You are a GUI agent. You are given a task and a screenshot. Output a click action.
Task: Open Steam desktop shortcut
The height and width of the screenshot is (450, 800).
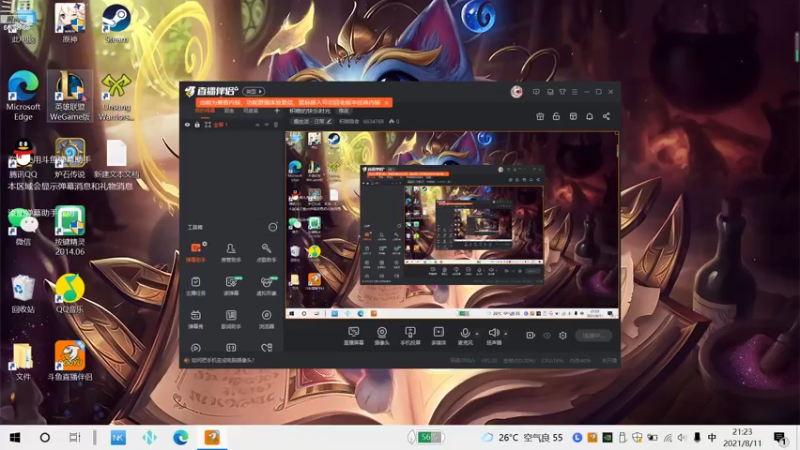click(x=116, y=23)
